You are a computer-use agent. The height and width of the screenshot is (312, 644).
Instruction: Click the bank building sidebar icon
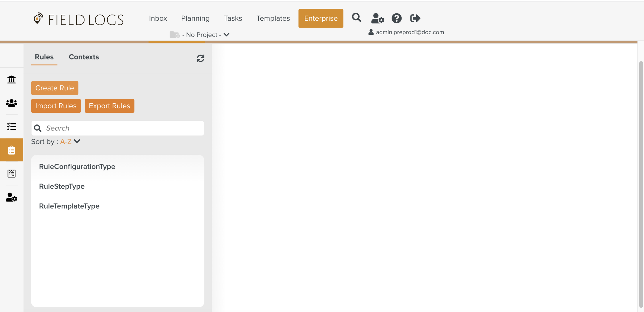11,80
